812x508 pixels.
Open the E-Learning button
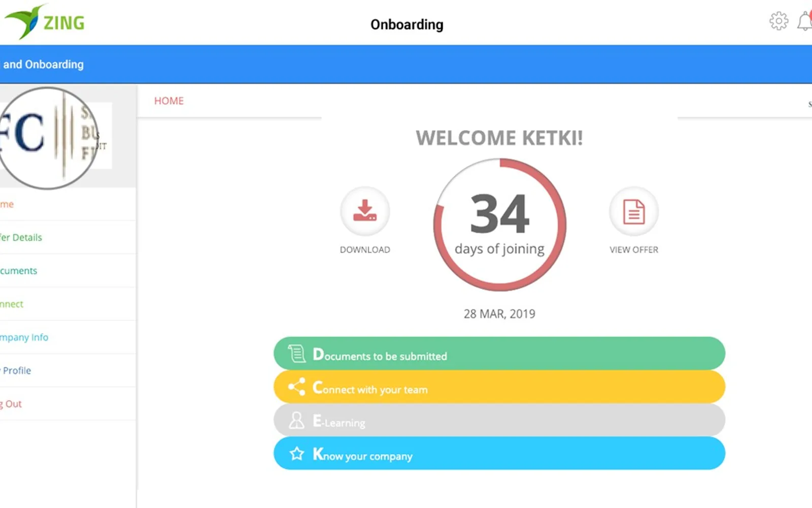point(499,420)
